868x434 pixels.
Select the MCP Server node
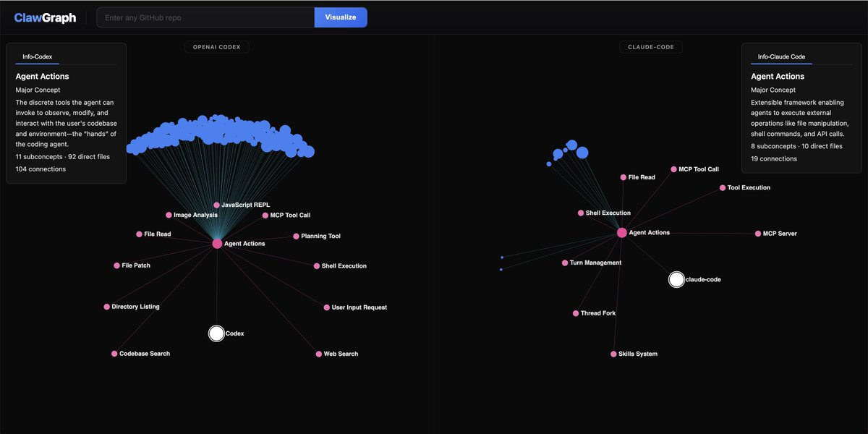click(x=757, y=234)
